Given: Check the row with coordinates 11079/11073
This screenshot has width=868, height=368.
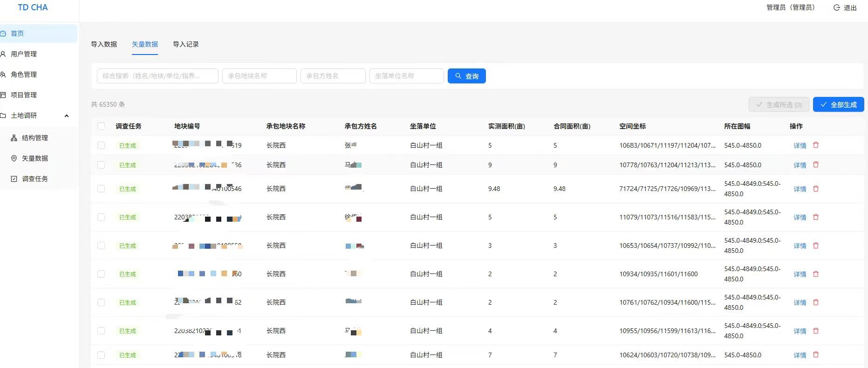Looking at the screenshot, I should tap(101, 217).
